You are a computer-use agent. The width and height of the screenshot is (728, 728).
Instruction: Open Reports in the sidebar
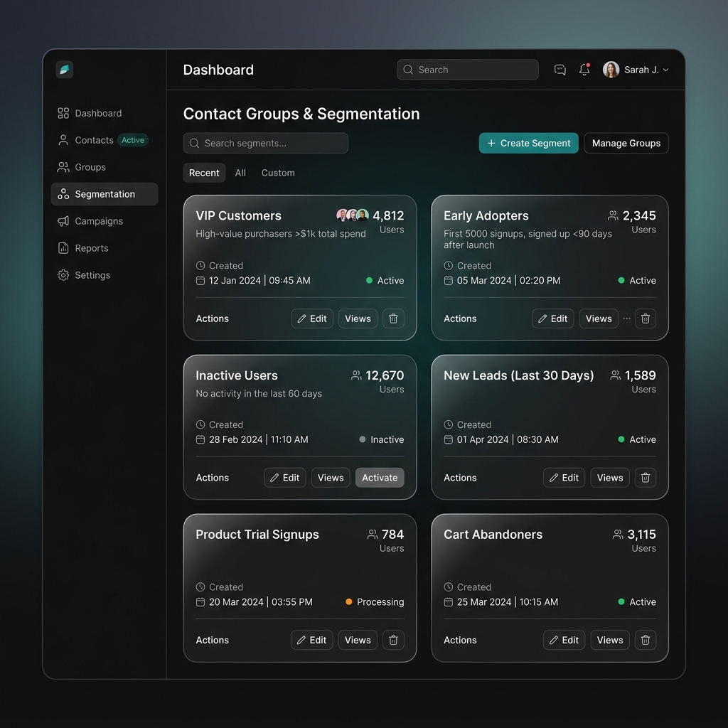coord(82,248)
